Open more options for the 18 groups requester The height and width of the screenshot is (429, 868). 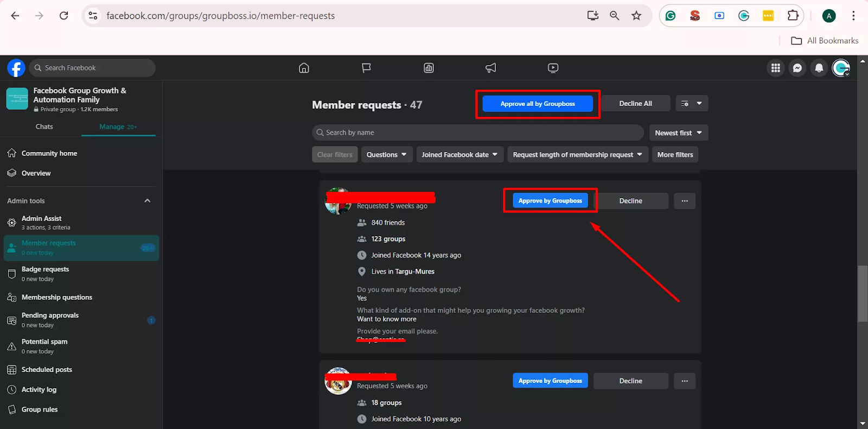click(x=685, y=381)
